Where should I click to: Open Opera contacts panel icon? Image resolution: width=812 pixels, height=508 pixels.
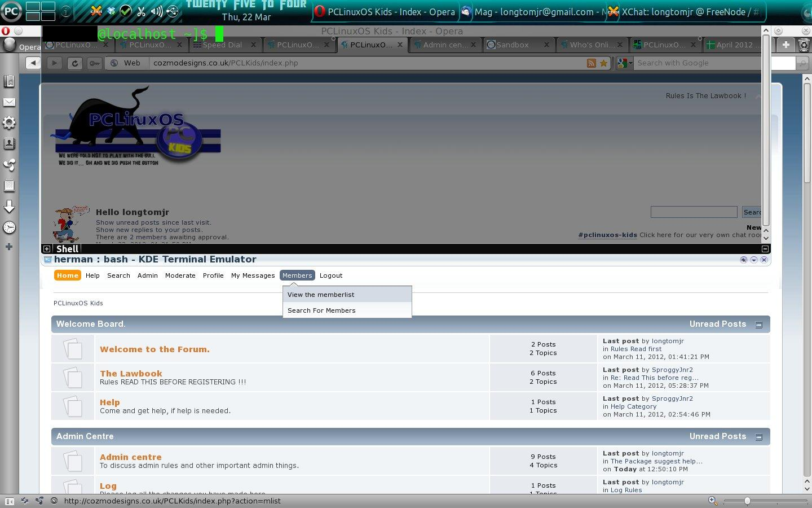[x=9, y=143]
